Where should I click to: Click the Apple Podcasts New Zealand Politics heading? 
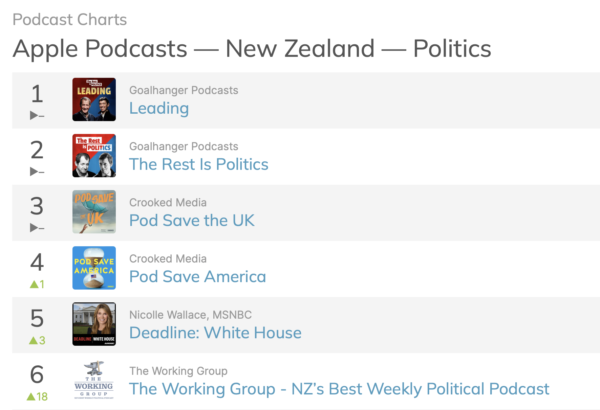coord(251,48)
